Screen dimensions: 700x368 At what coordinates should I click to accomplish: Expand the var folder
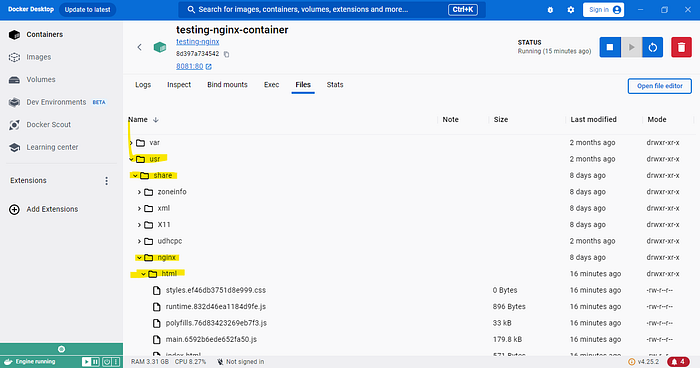(131, 143)
